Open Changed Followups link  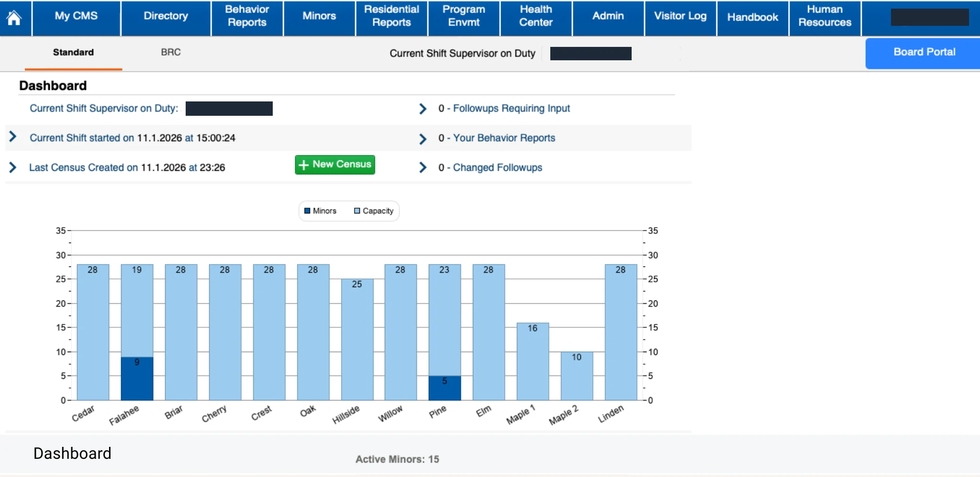(498, 167)
